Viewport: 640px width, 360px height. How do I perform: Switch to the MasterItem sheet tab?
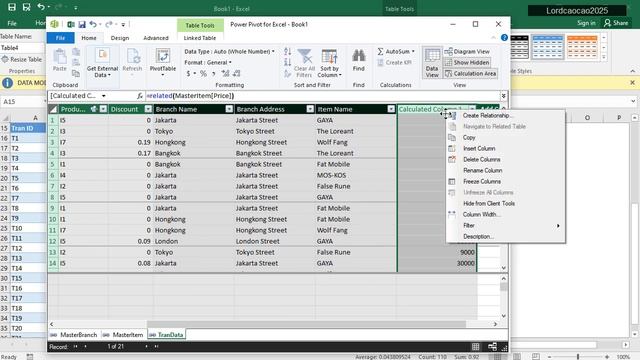(x=123, y=335)
